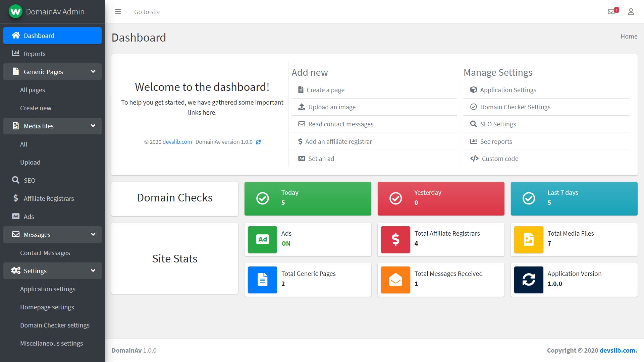
Task: Open Domain Checker Settings link
Action: coord(515,107)
